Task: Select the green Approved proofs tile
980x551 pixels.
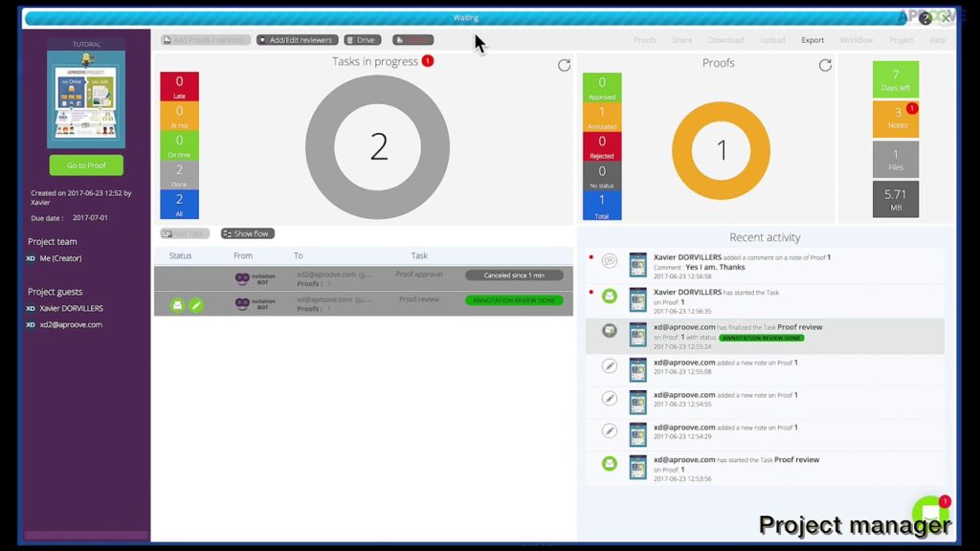Action: (x=602, y=87)
